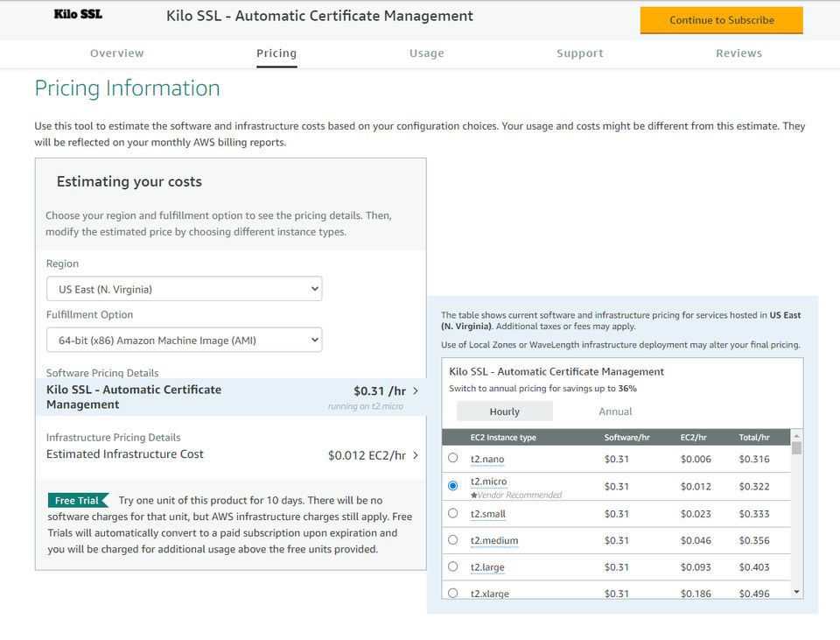Image resolution: width=840 pixels, height=640 pixels.
Task: Click the EC2/hr column header
Action: tap(693, 438)
